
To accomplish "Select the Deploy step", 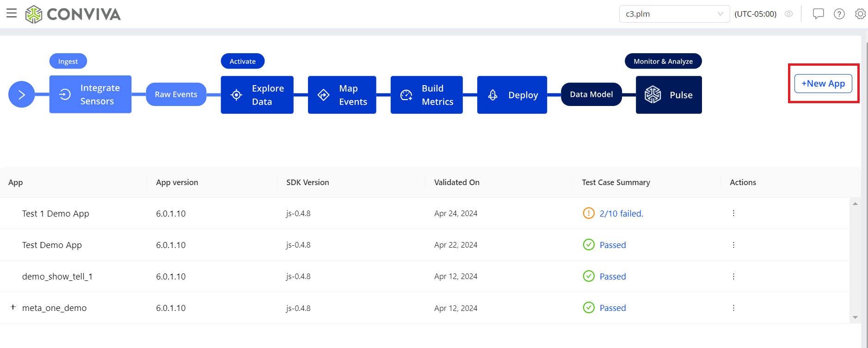I will tap(512, 95).
